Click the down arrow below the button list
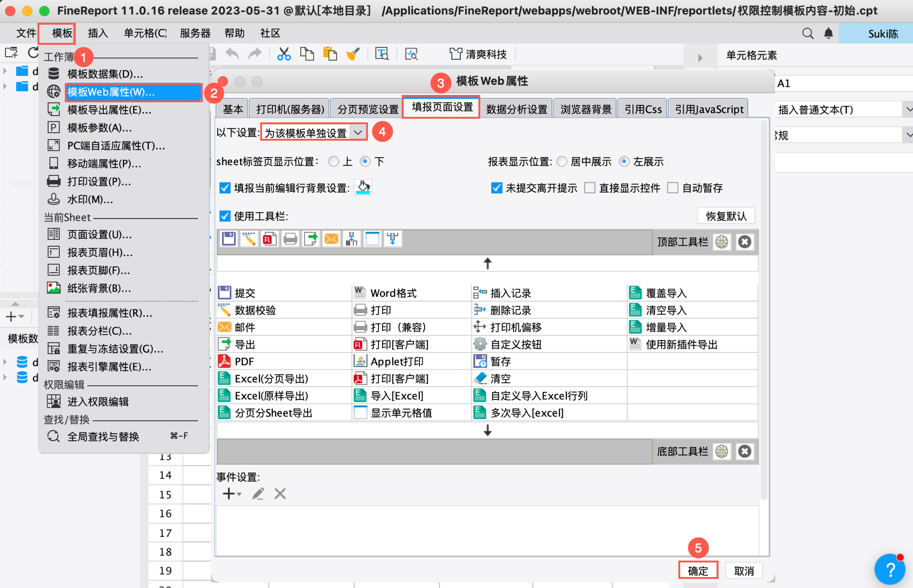Image resolution: width=913 pixels, height=588 pixels. click(x=487, y=430)
